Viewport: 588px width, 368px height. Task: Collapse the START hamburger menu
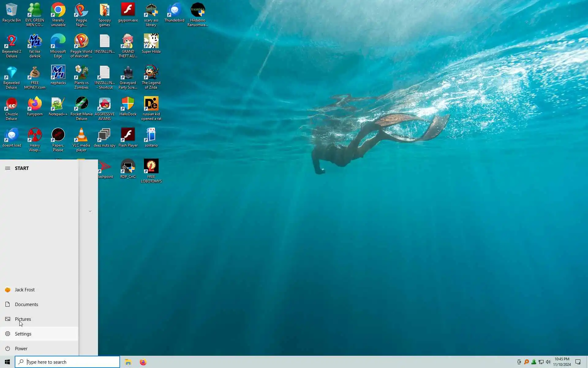(8, 168)
